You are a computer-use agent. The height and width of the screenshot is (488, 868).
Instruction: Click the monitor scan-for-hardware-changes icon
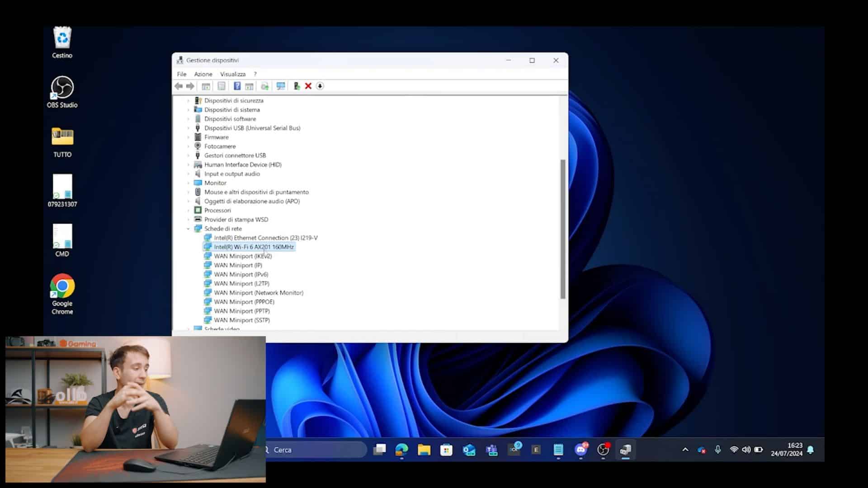pos(281,86)
